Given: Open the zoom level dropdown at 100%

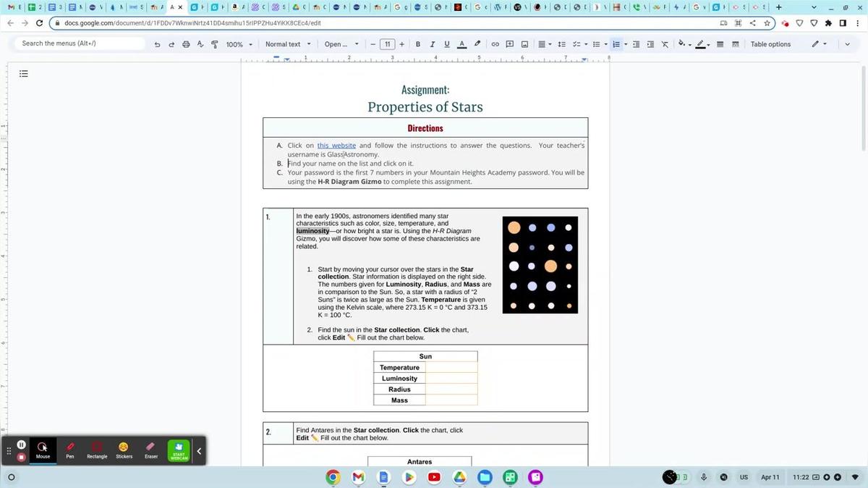Looking at the screenshot, I should pyautogui.click(x=239, y=44).
